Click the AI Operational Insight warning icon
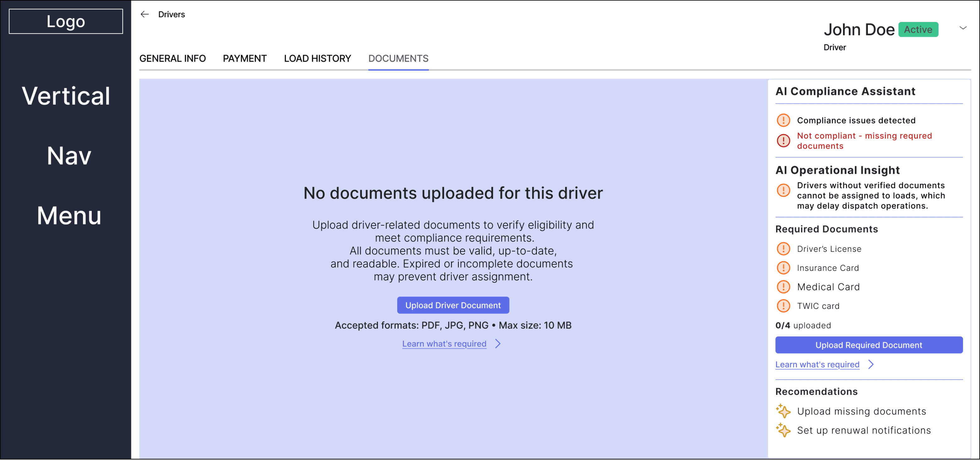 [783, 190]
